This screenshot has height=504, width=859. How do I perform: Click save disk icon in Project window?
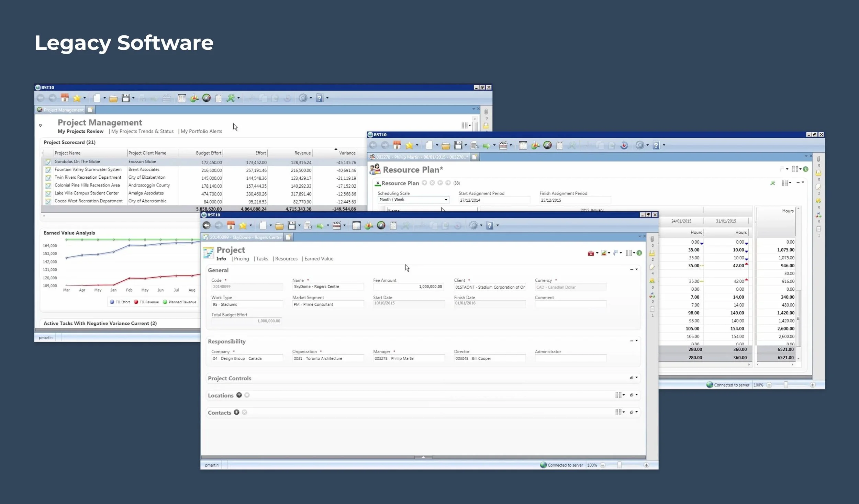point(292,225)
